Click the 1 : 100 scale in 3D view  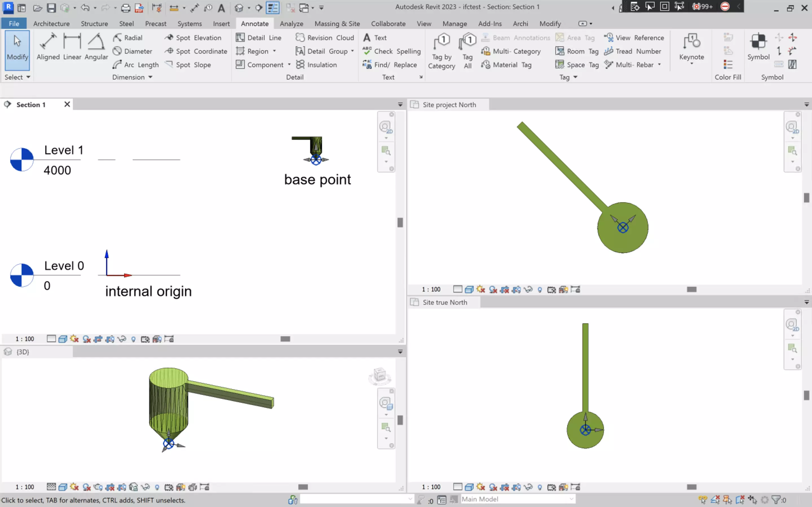(25, 487)
